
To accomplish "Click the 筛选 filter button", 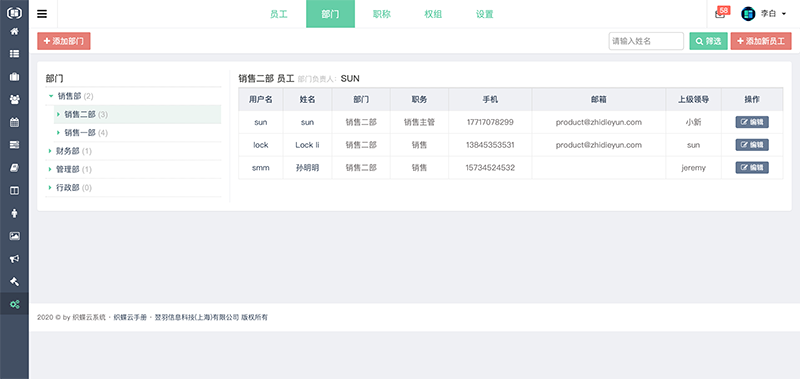I will click(x=708, y=41).
